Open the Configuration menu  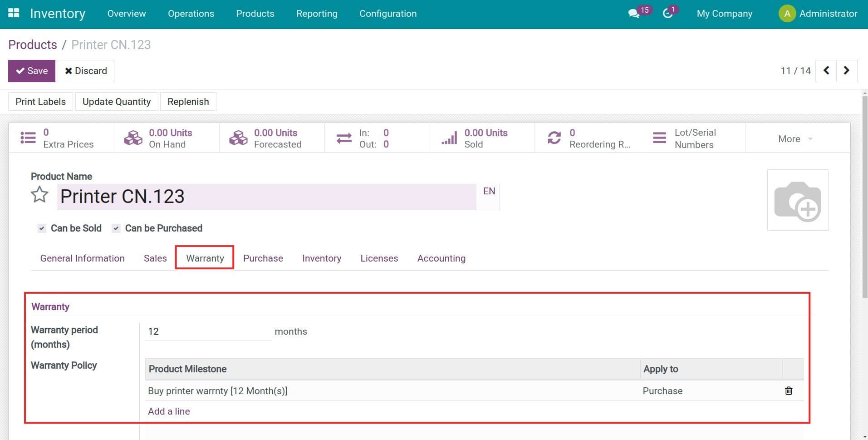tap(388, 14)
